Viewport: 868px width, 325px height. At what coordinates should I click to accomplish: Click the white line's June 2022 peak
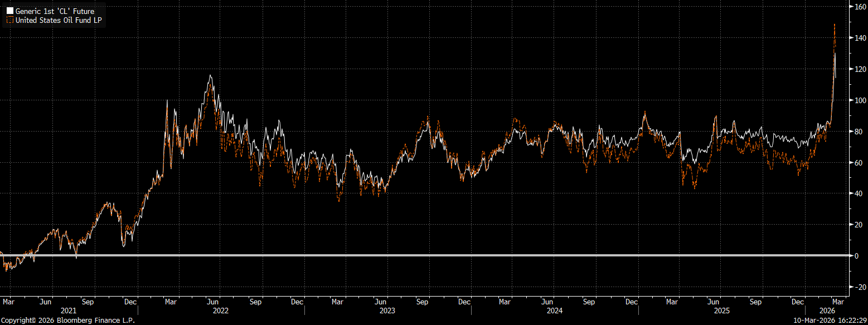(210, 75)
